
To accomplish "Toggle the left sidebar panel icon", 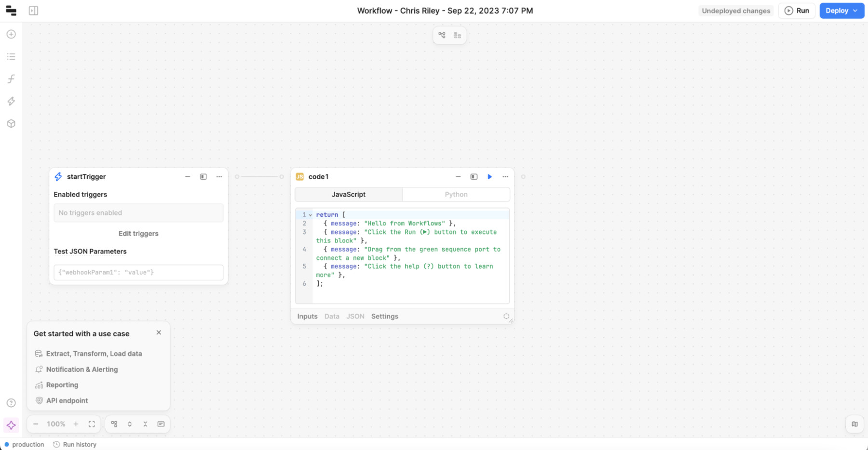I will [x=33, y=11].
